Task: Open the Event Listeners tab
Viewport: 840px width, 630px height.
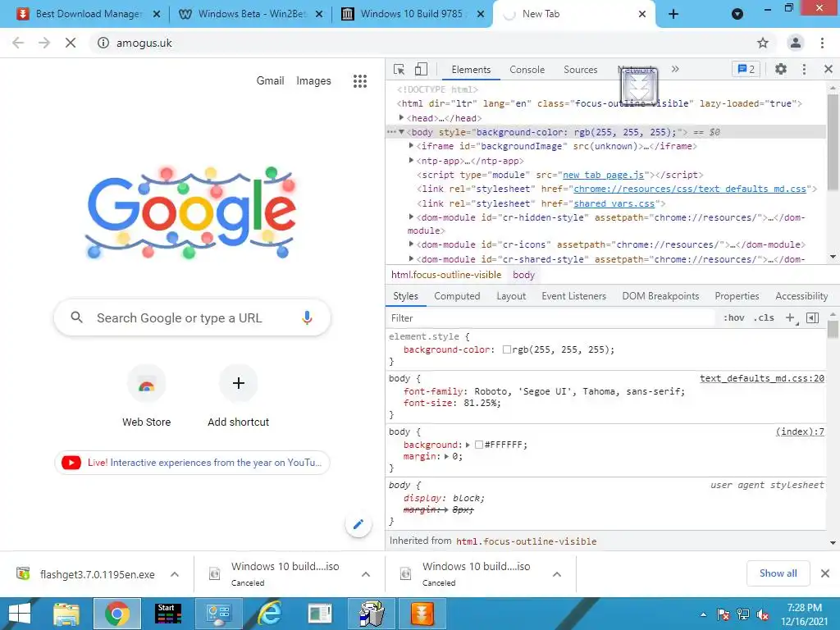Action: point(573,296)
